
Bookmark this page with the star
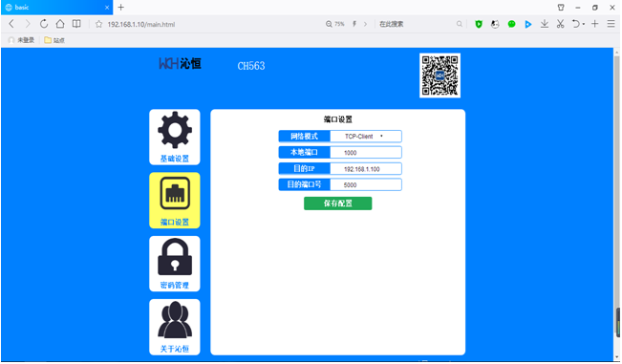[x=98, y=24]
